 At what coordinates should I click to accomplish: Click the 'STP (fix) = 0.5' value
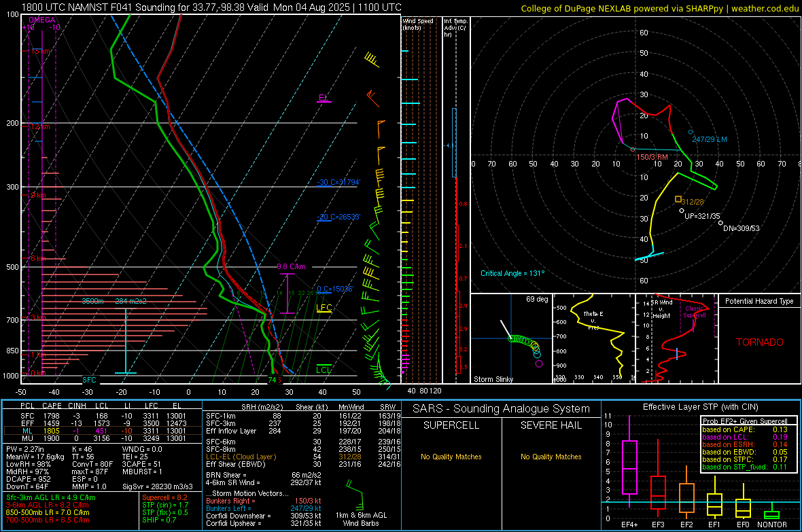click(x=165, y=512)
